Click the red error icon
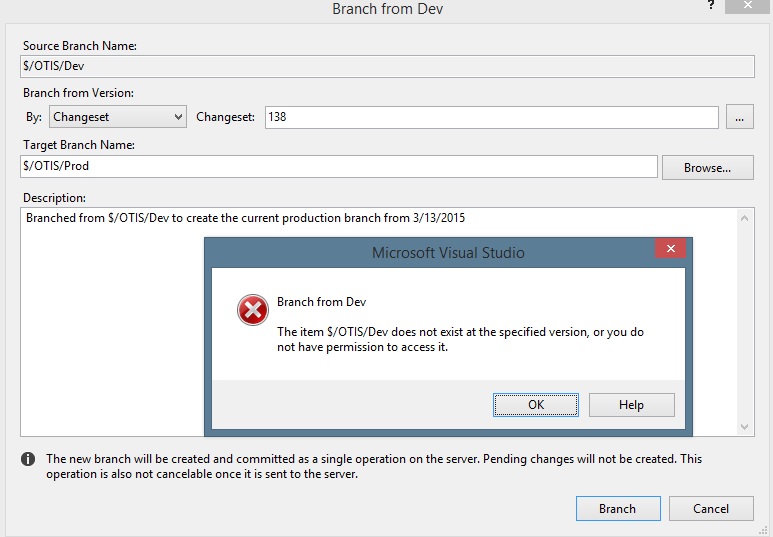Image resolution: width=773 pixels, height=537 pixels. 253,310
